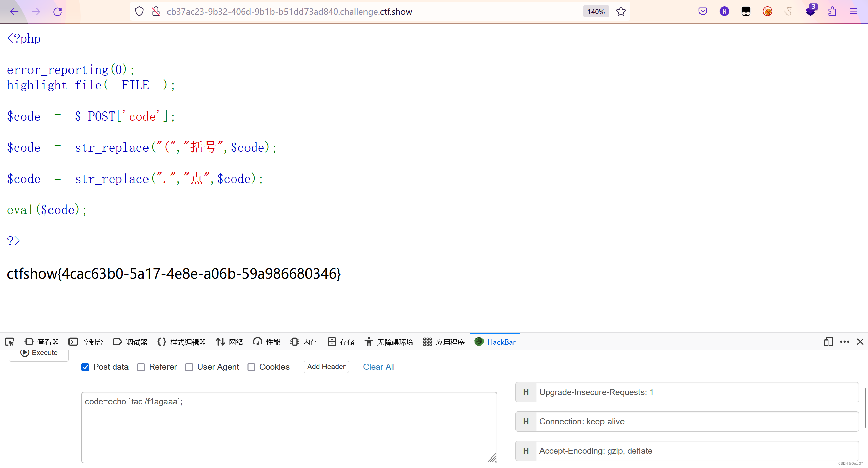Toggle responsive design mode icon
This screenshot has width=868, height=468.
[828, 342]
